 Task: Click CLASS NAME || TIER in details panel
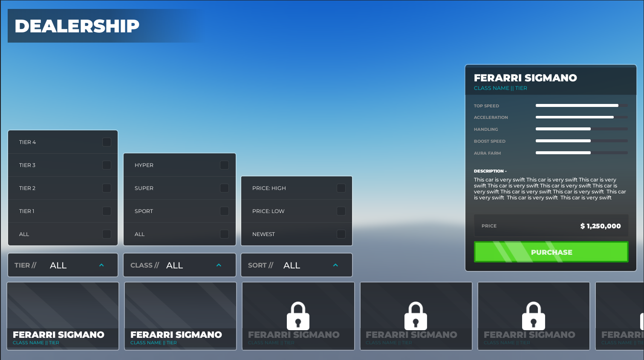click(500, 88)
